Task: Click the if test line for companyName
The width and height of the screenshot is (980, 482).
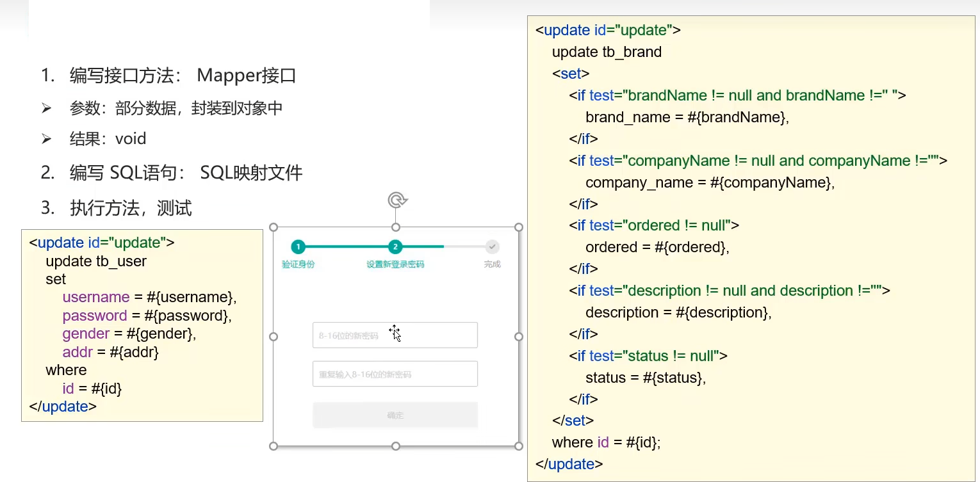Action: click(x=758, y=161)
